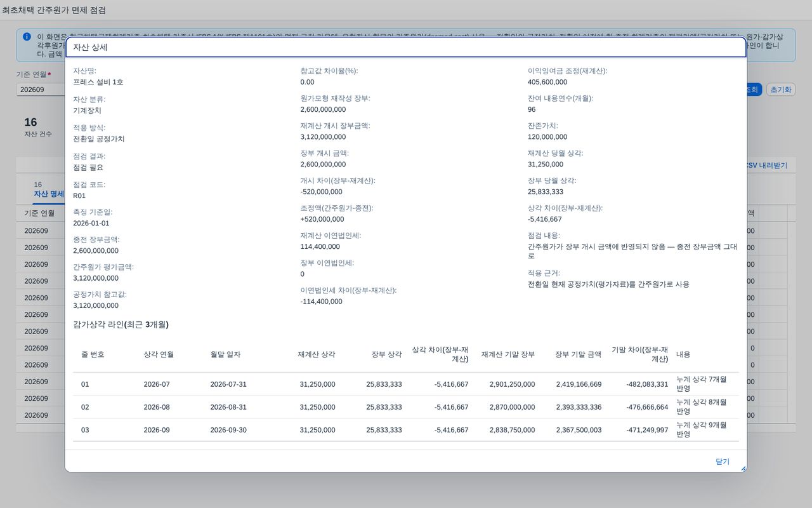This screenshot has width=812, height=508.
Task: Click the month-end date 2026-08-31
Action: tap(228, 407)
